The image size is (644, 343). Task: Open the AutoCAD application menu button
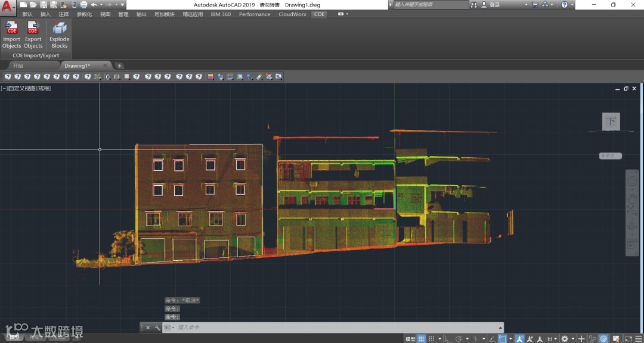click(8, 8)
